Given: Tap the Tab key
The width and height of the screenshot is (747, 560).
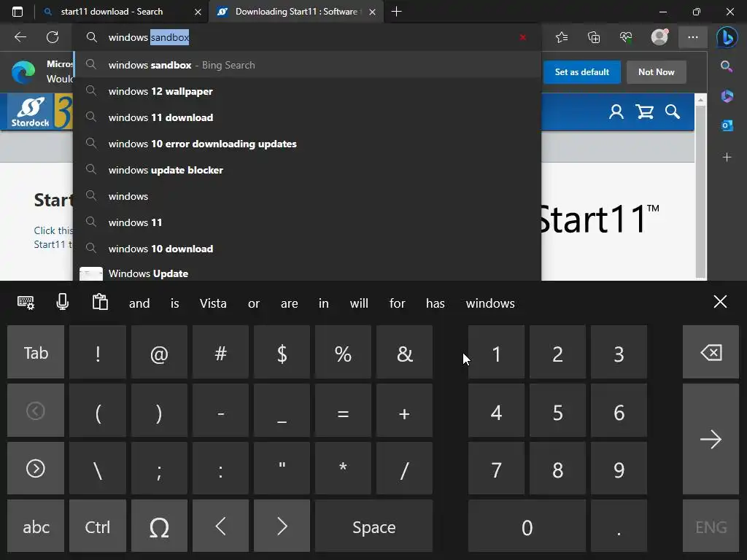Looking at the screenshot, I should click(36, 352).
